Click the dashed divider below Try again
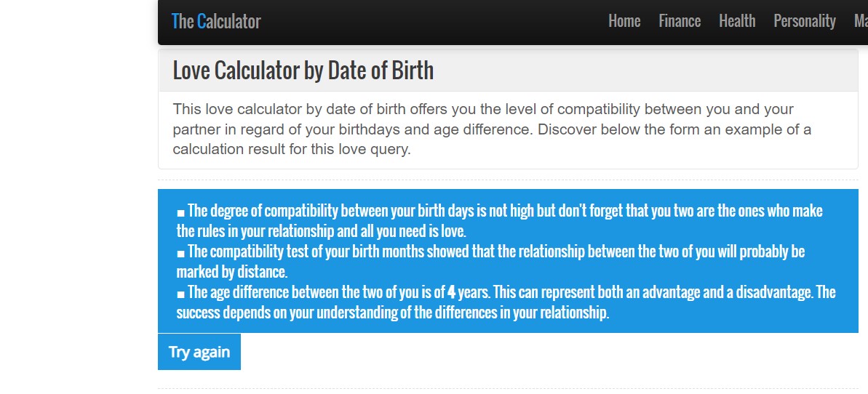This screenshot has width=868, height=394. [x=508, y=388]
